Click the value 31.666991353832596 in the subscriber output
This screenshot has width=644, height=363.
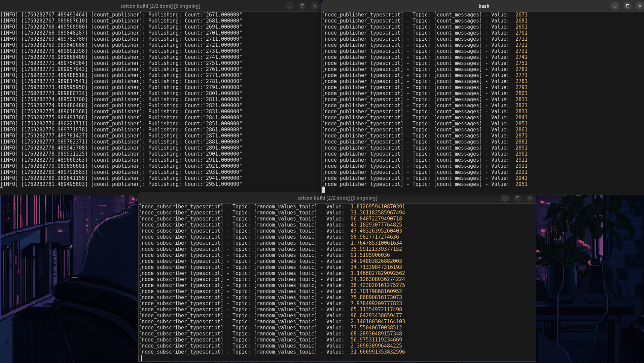pos(378,352)
